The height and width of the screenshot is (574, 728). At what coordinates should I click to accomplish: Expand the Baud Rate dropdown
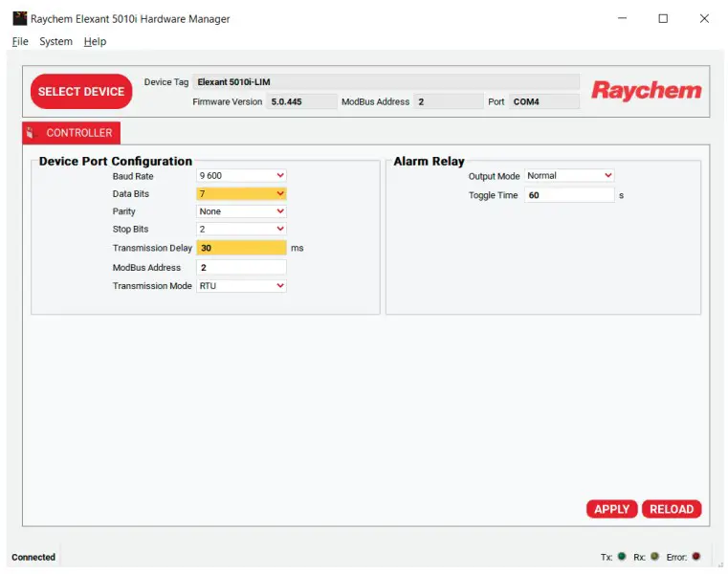coord(241,176)
